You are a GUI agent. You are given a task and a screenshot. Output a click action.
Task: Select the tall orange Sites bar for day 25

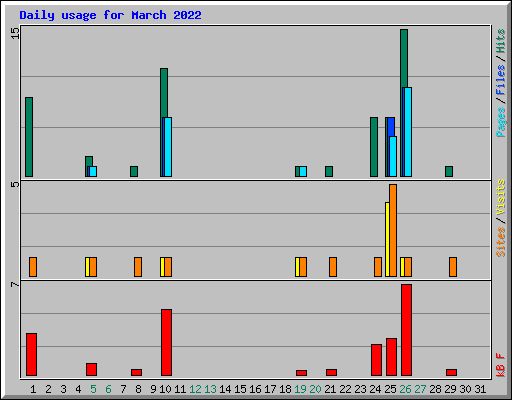393,230
